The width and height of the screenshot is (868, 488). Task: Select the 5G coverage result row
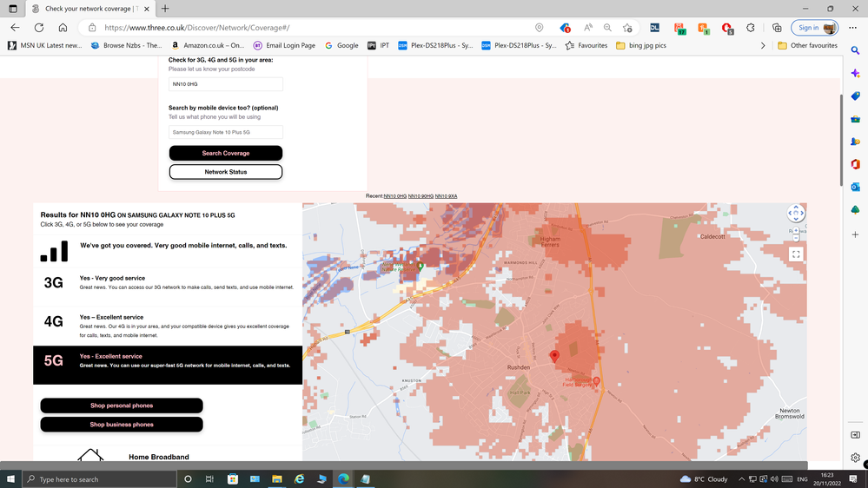click(168, 365)
